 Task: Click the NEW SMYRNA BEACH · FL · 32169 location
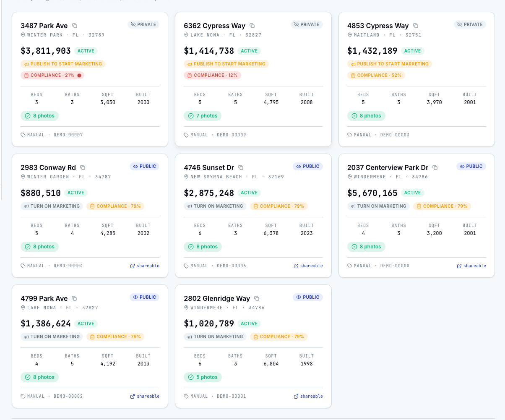point(234,177)
